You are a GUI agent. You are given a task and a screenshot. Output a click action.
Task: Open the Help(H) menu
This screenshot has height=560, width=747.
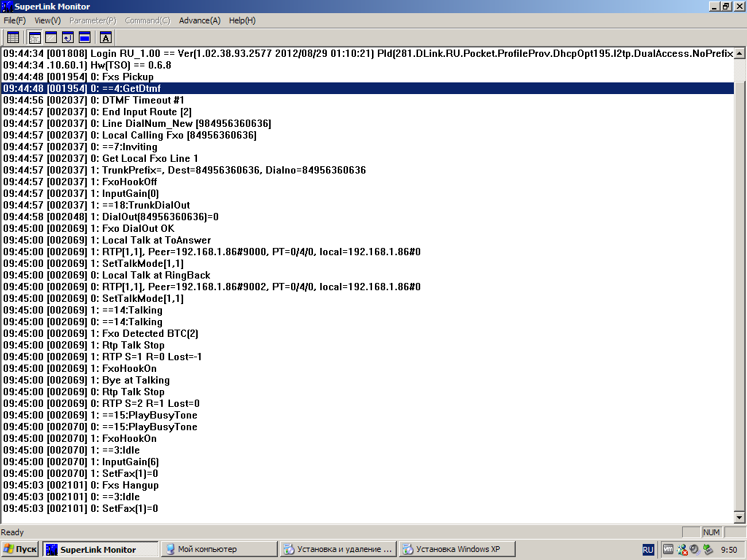click(242, 20)
